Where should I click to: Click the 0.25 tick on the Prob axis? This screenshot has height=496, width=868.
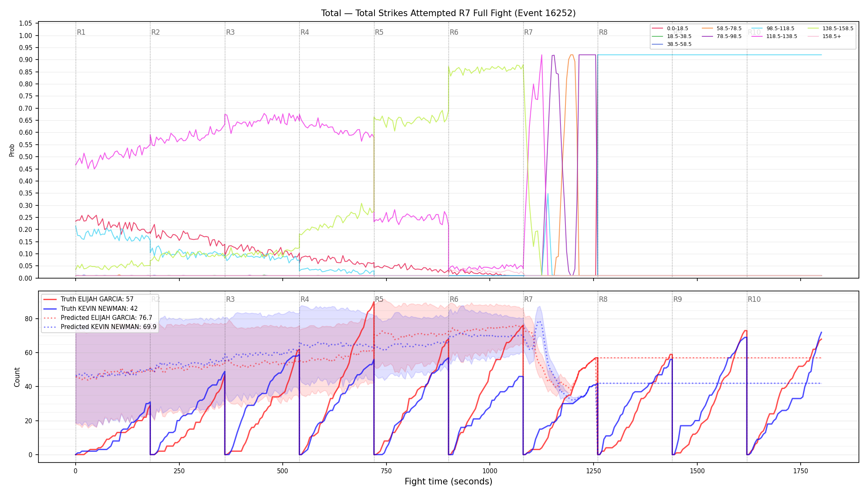[26, 217]
